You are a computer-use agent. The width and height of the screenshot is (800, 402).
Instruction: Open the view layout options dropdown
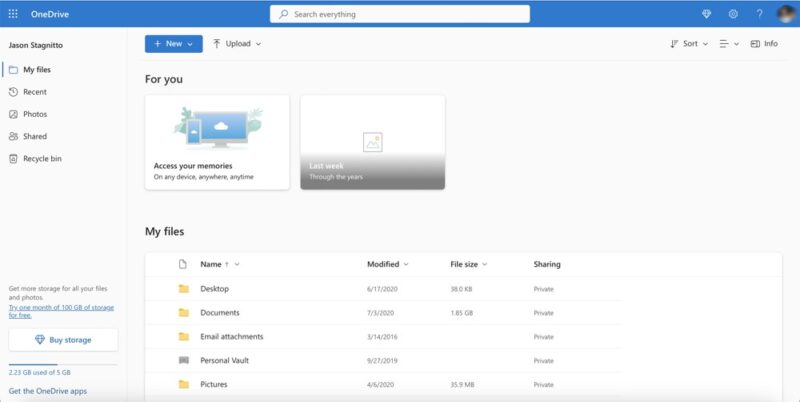tap(729, 44)
